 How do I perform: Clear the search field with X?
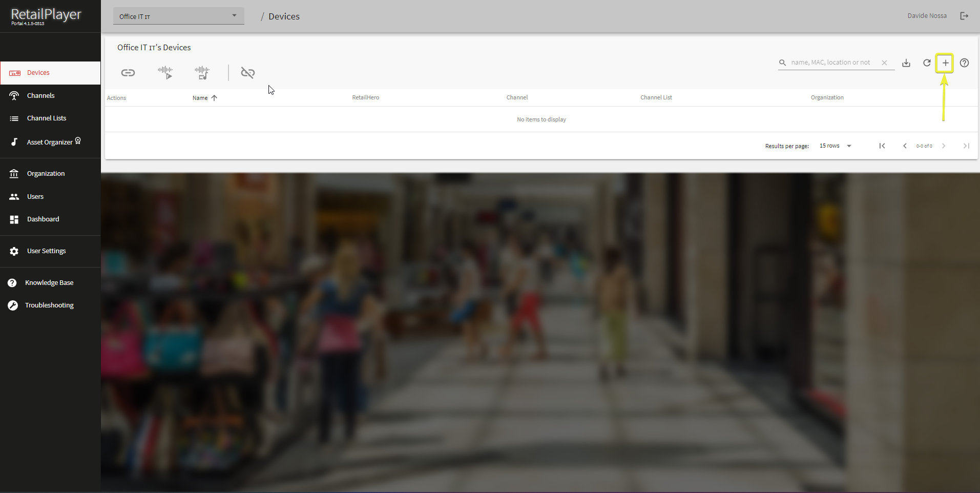click(884, 63)
